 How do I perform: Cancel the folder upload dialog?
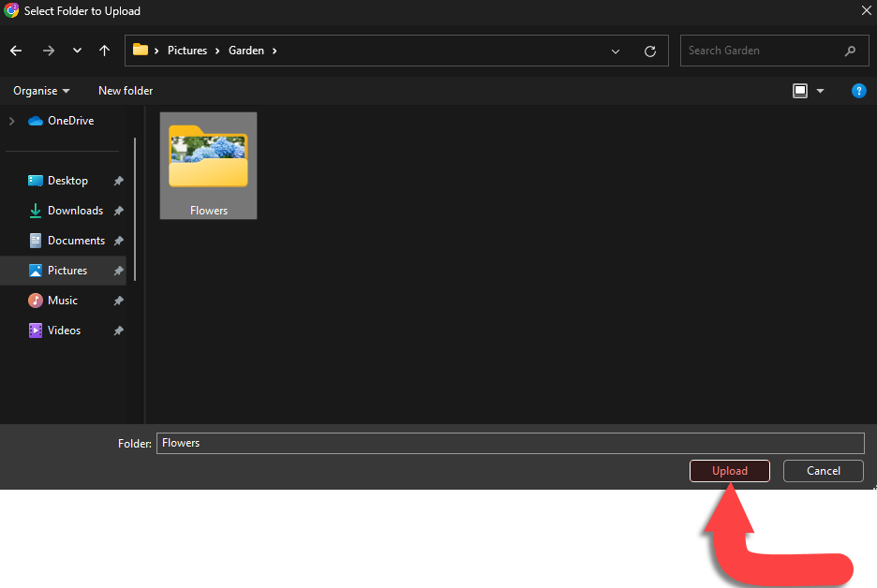pyautogui.click(x=824, y=471)
